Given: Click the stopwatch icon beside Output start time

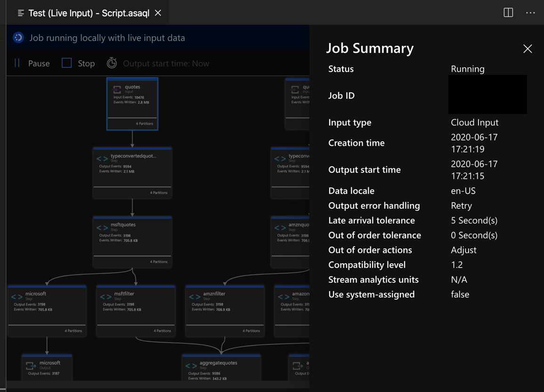Looking at the screenshot, I should pyautogui.click(x=112, y=63).
